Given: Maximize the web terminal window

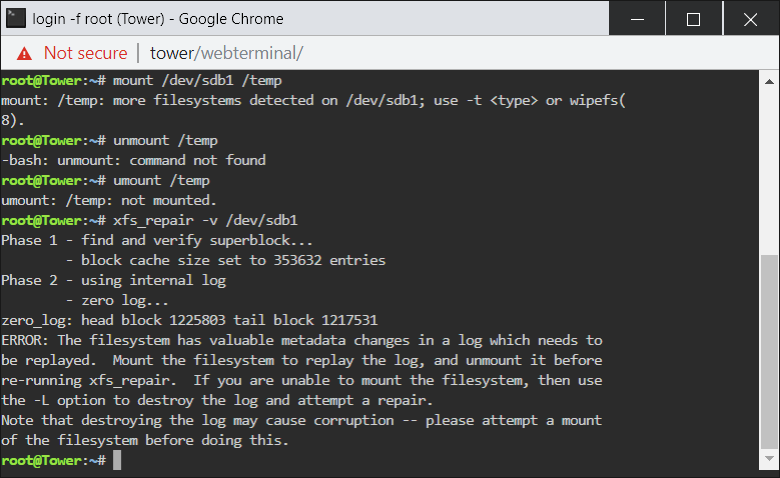Looking at the screenshot, I should 693,19.
